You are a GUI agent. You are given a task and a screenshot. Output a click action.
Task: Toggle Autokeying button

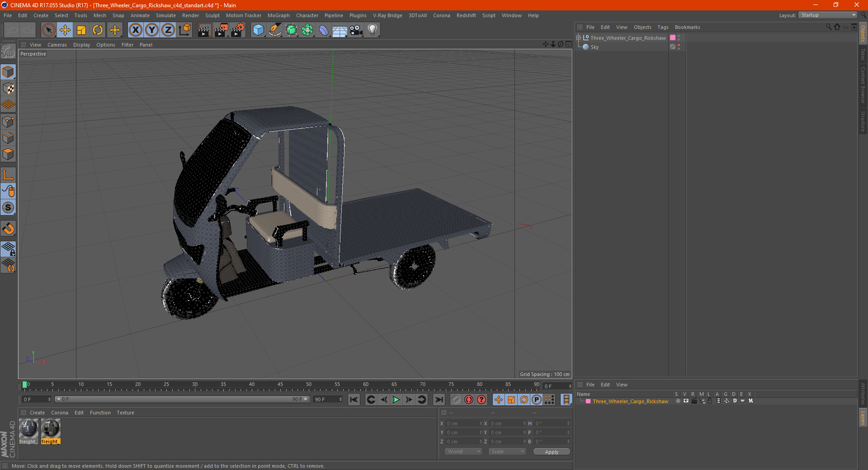[469, 399]
